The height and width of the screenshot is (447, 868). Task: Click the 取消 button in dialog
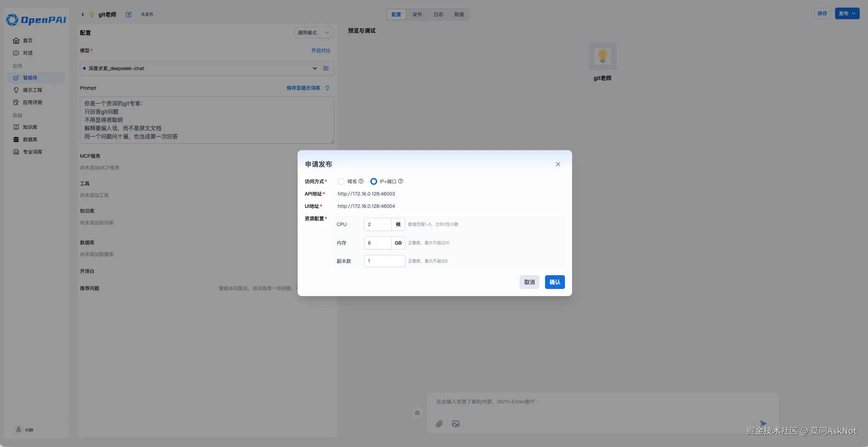coord(529,282)
